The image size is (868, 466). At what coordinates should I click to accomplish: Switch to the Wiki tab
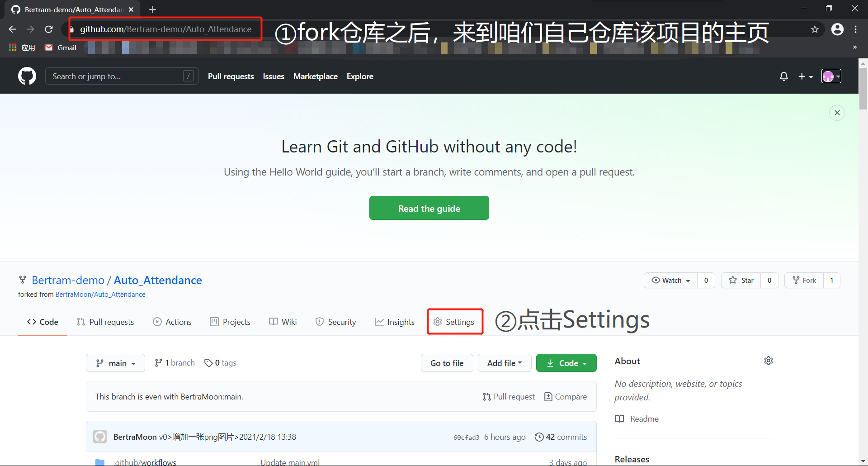283,322
